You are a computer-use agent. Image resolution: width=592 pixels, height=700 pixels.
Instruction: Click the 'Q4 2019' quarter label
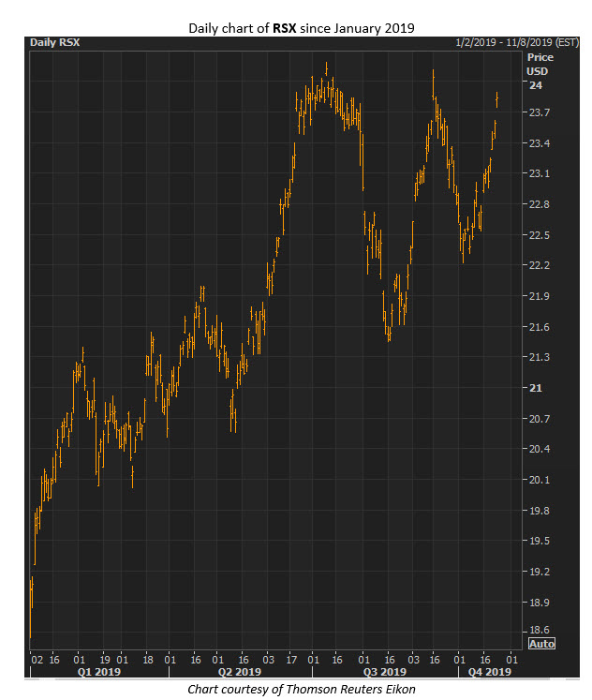pos(489,672)
